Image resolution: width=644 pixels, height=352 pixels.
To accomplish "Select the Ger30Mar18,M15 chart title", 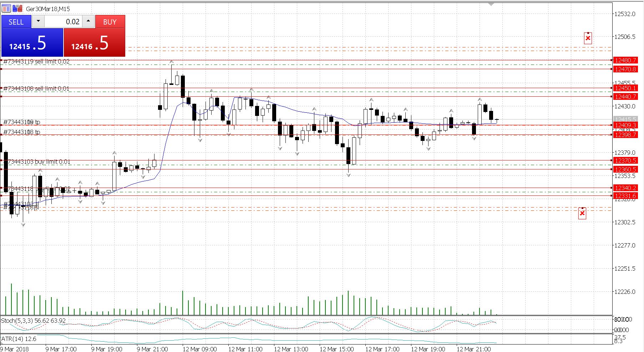I will coord(48,9).
